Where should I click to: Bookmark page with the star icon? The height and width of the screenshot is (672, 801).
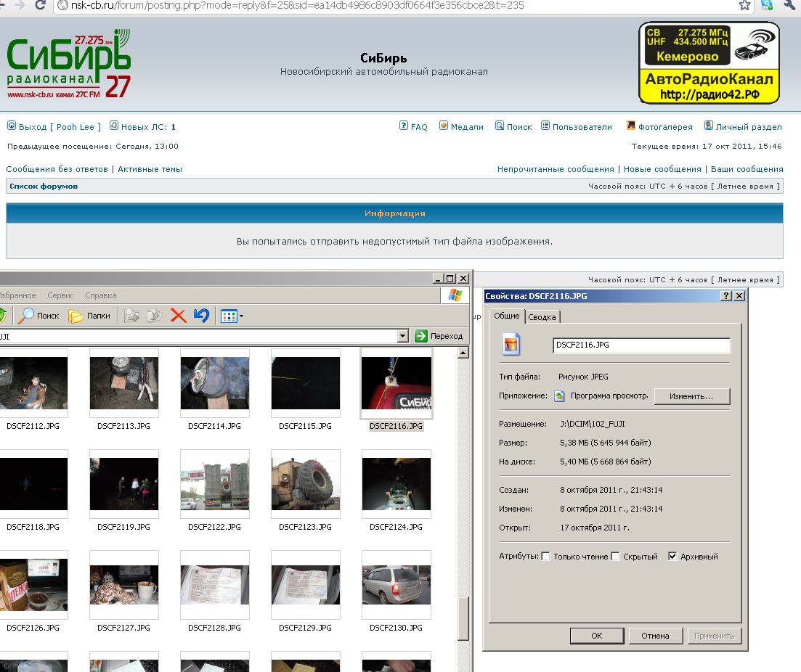click(744, 5)
